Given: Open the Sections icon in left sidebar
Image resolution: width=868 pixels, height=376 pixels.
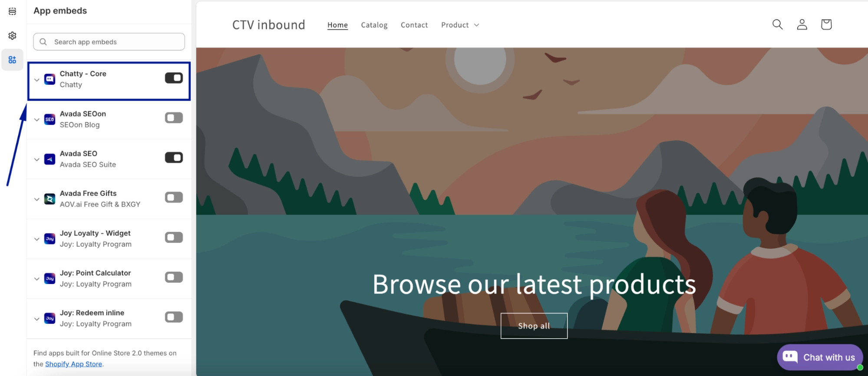Looking at the screenshot, I should 12,11.
